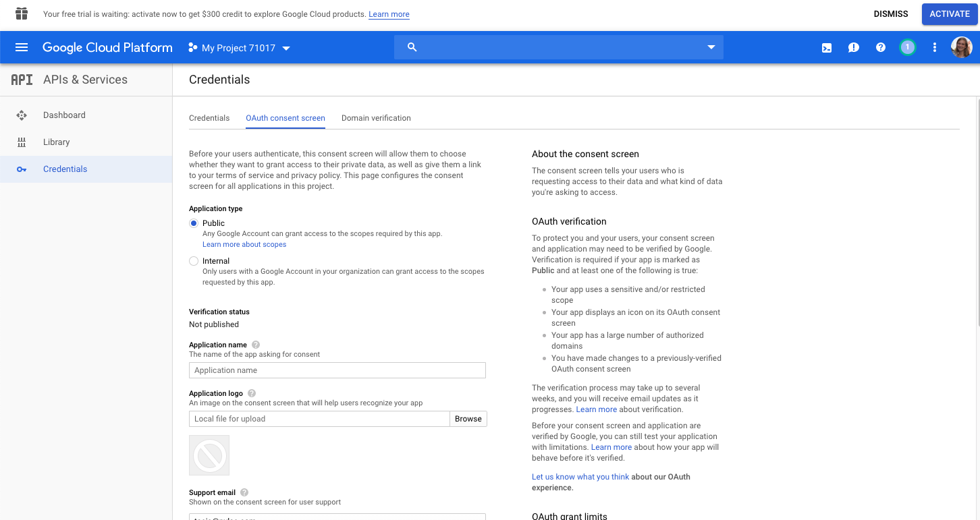Expand the My Project 71017 selector
The height and width of the screenshot is (520, 980).
pos(240,48)
